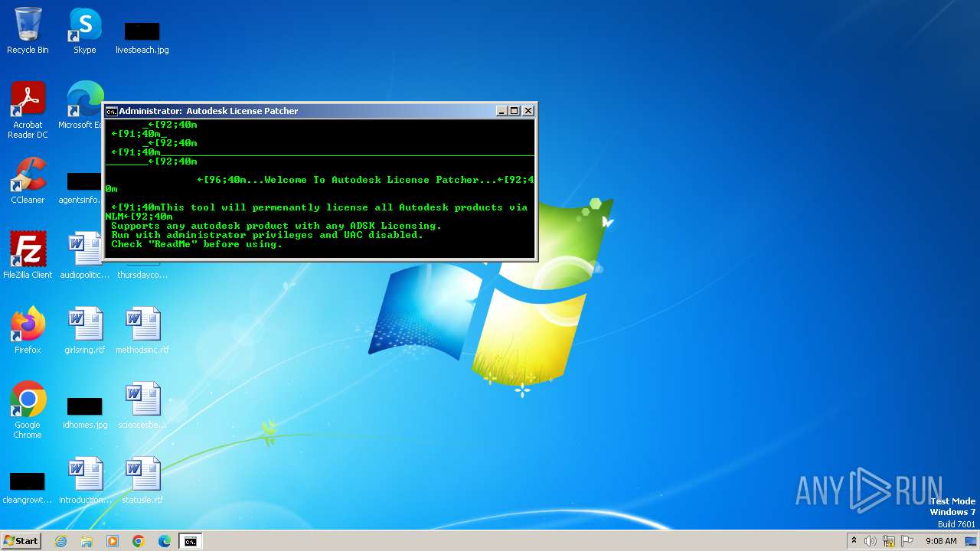The width and height of the screenshot is (980, 551).
Task: Select the sciencesbe document
Action: (142, 406)
